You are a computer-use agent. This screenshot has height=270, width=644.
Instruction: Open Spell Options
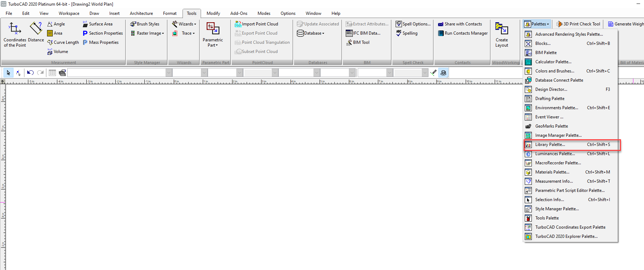(413, 24)
